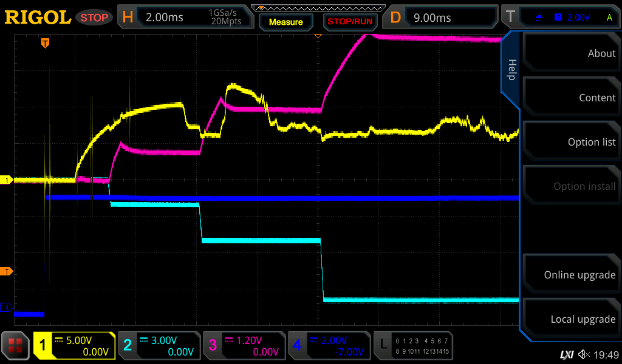Screen dimensions: 622x364
Task: Click the RIGOL logo
Action: [x=38, y=18]
